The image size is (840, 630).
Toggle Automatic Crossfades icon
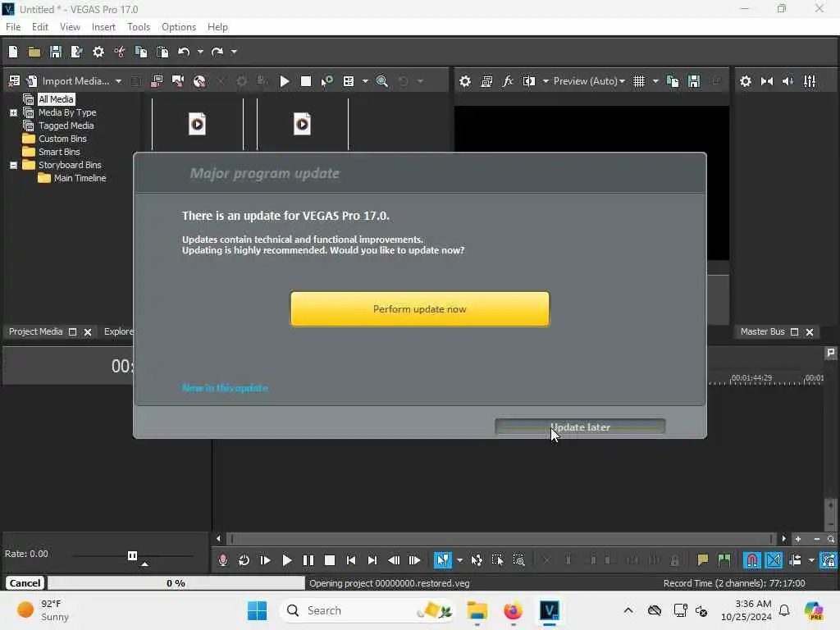click(x=773, y=560)
